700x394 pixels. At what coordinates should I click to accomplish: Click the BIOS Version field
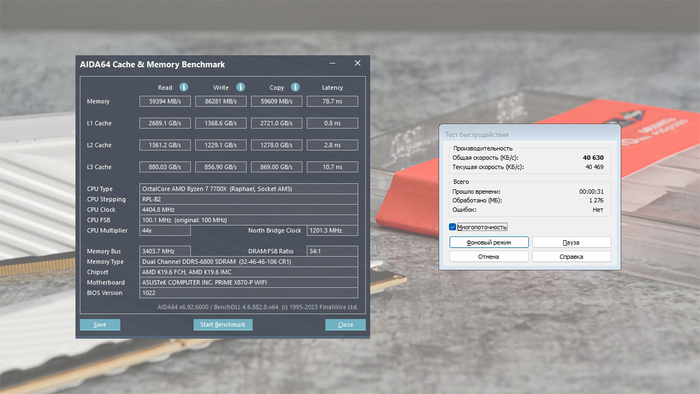[x=248, y=293]
